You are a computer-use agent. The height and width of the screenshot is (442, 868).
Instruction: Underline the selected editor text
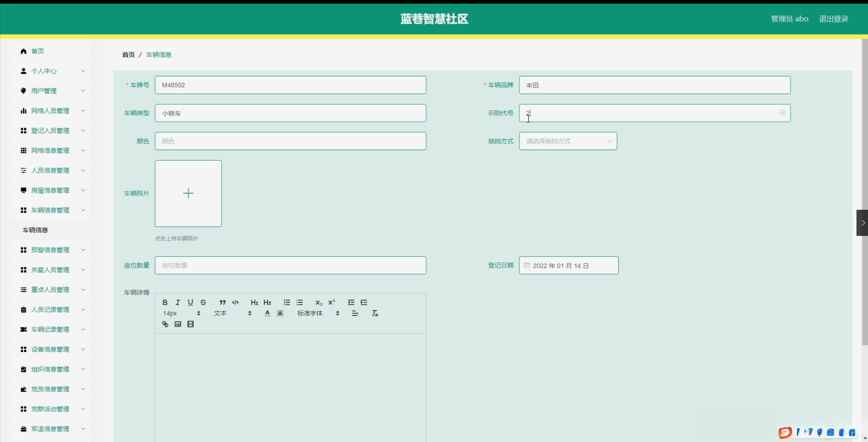pyautogui.click(x=191, y=302)
